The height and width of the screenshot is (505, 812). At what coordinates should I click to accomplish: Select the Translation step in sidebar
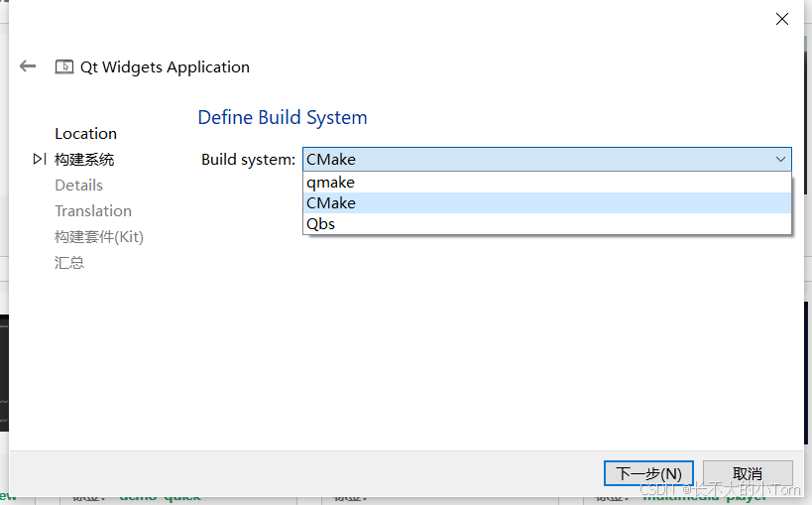[x=93, y=211]
